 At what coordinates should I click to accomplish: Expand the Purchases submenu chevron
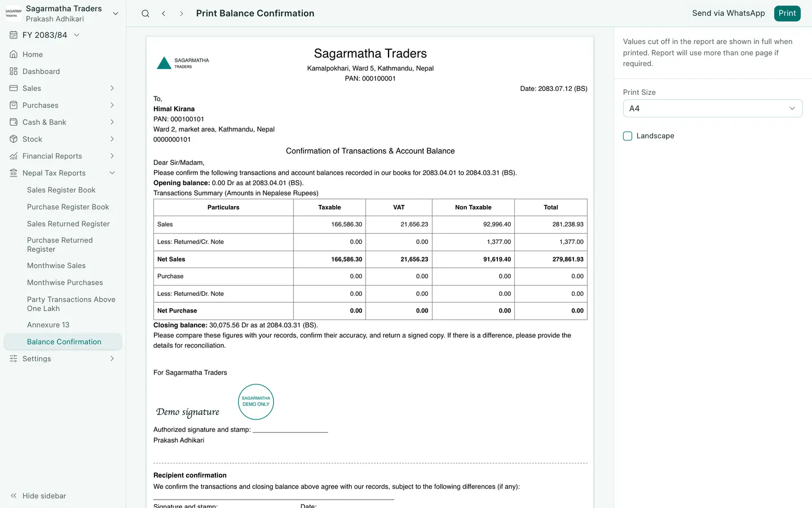[112, 105]
